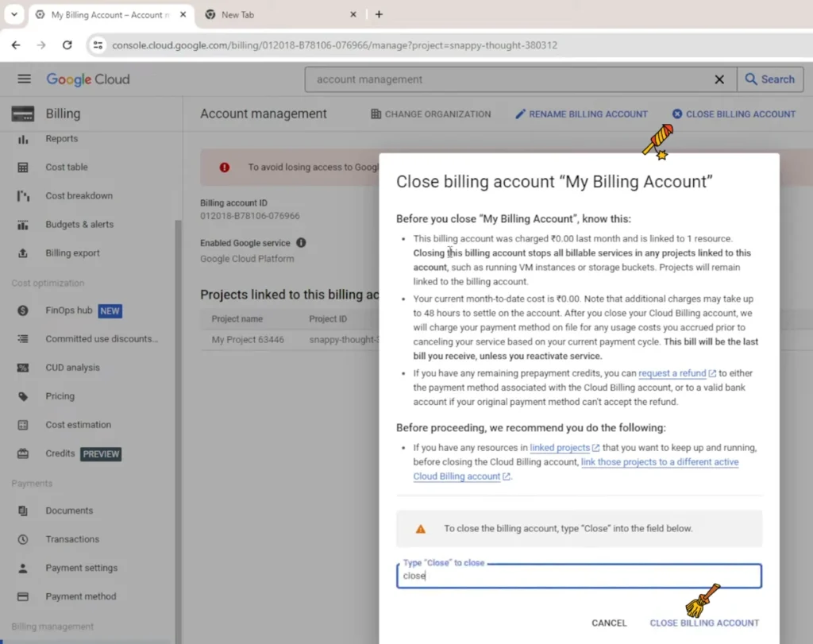This screenshot has height=644, width=813.
Task: Open the browser tab search dropdown
Action: (x=14, y=14)
